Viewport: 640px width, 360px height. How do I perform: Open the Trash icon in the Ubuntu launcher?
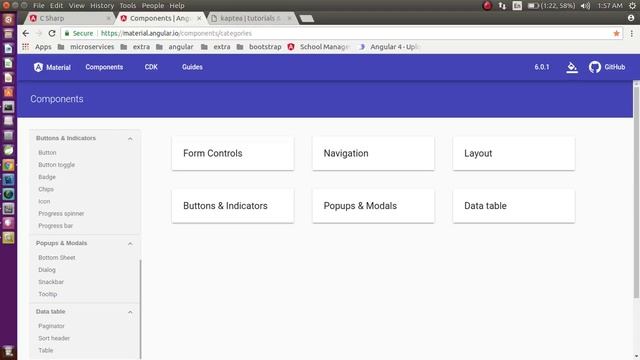click(x=9, y=352)
